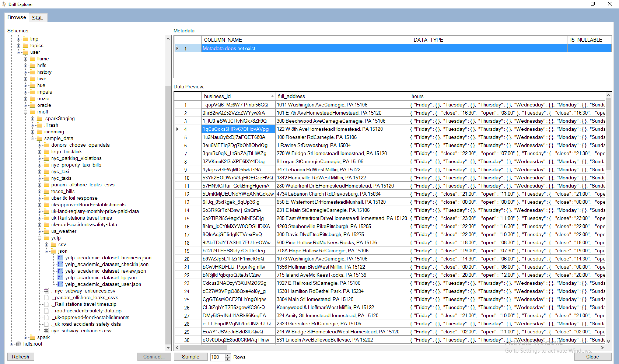Click the file icon of _road-accidents-safety-data.zip

[46, 311]
